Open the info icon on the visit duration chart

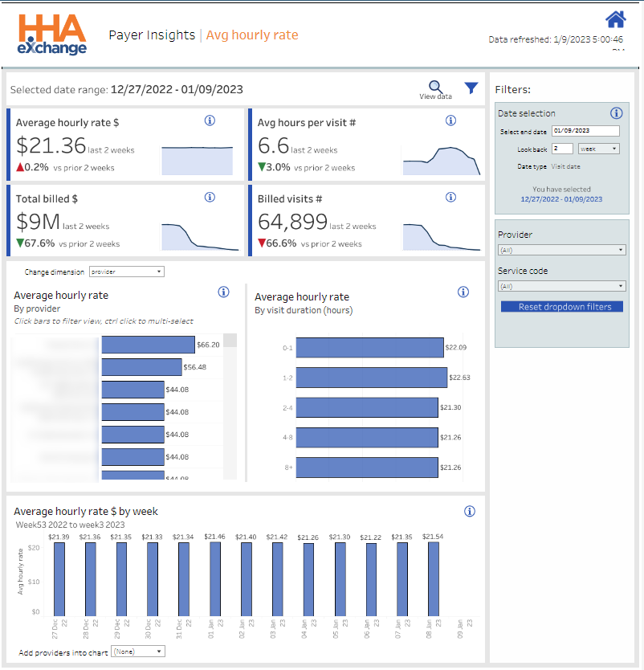coord(463,292)
